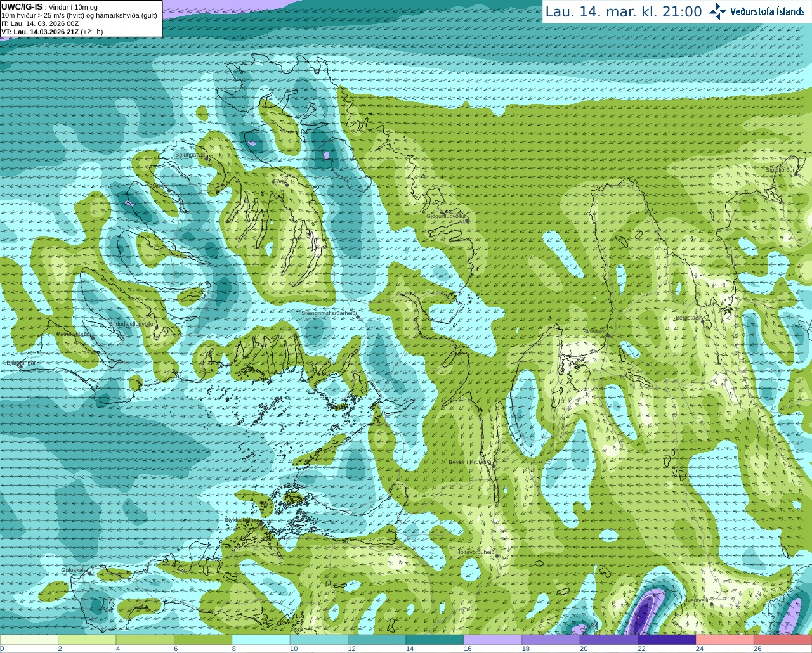Click the UWC/IG-IS model title
Viewport: 812px width, 653px height.
click(x=22, y=7)
